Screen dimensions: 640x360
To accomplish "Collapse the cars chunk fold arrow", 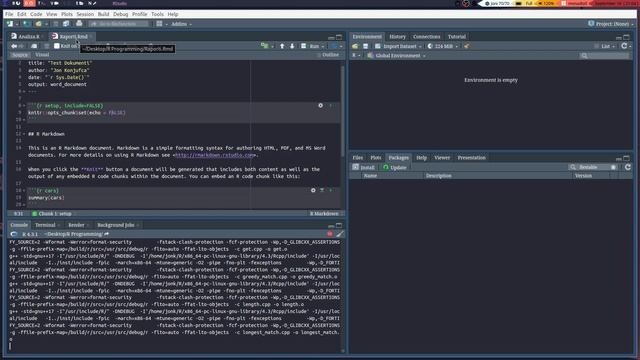I will (24, 191).
